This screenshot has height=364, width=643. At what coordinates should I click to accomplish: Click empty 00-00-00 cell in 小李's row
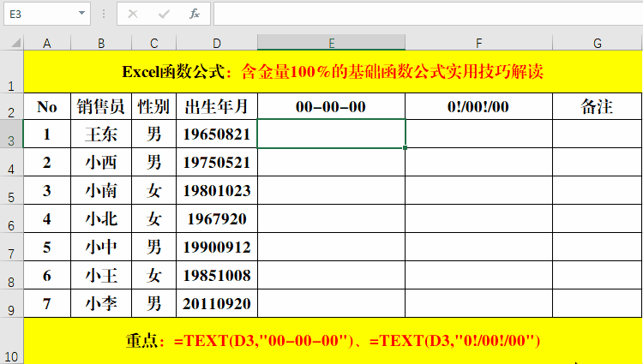point(331,303)
